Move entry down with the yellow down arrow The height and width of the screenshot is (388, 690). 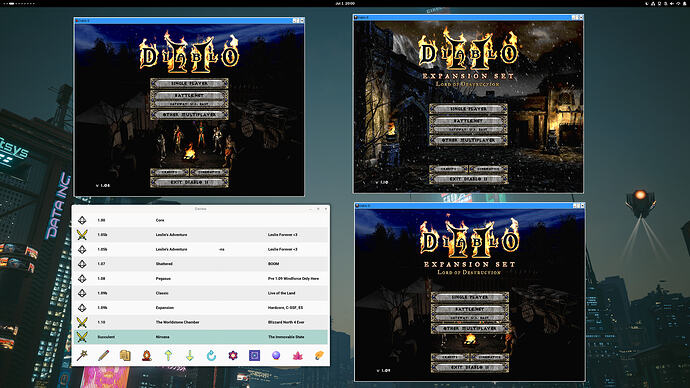tap(190, 355)
